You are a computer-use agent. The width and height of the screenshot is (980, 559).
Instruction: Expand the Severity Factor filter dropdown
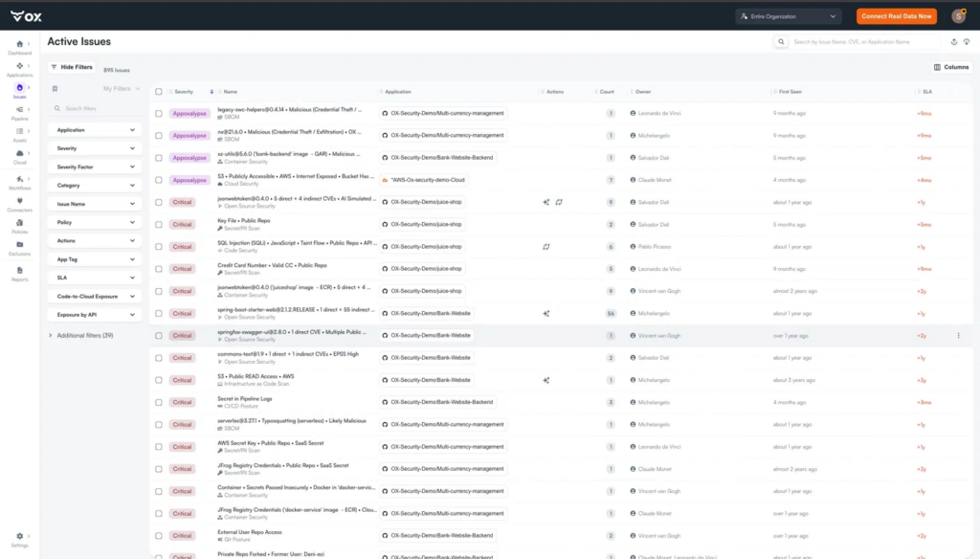(x=95, y=167)
